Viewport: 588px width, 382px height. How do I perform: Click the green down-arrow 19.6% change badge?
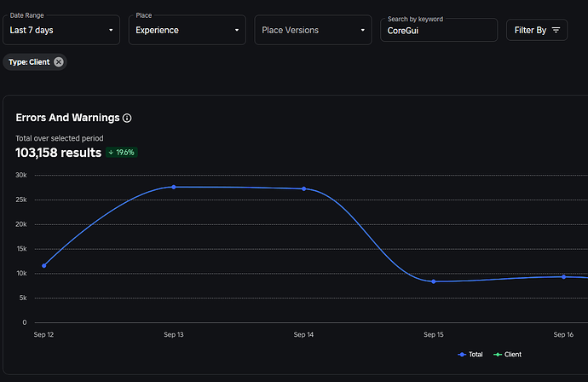[122, 153]
